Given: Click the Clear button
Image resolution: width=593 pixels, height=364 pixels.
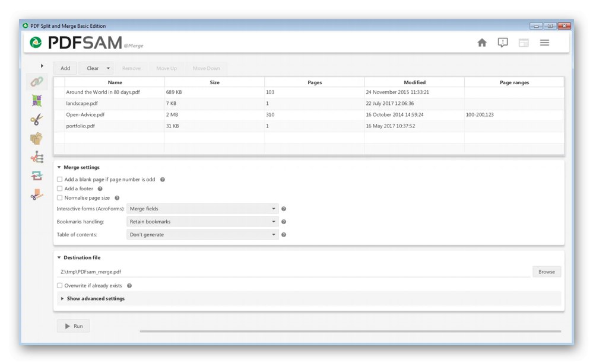Looking at the screenshot, I should [92, 68].
